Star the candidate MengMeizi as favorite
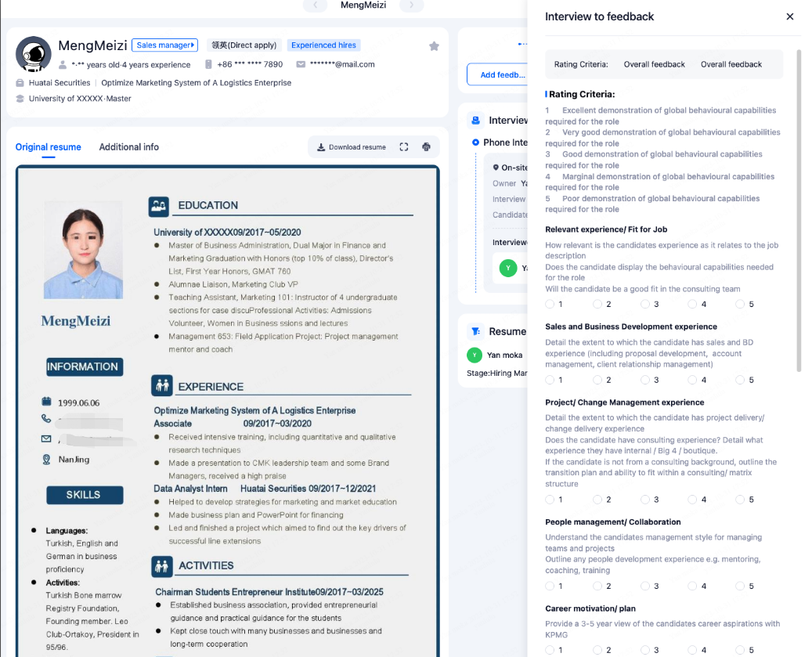 pyautogui.click(x=434, y=46)
